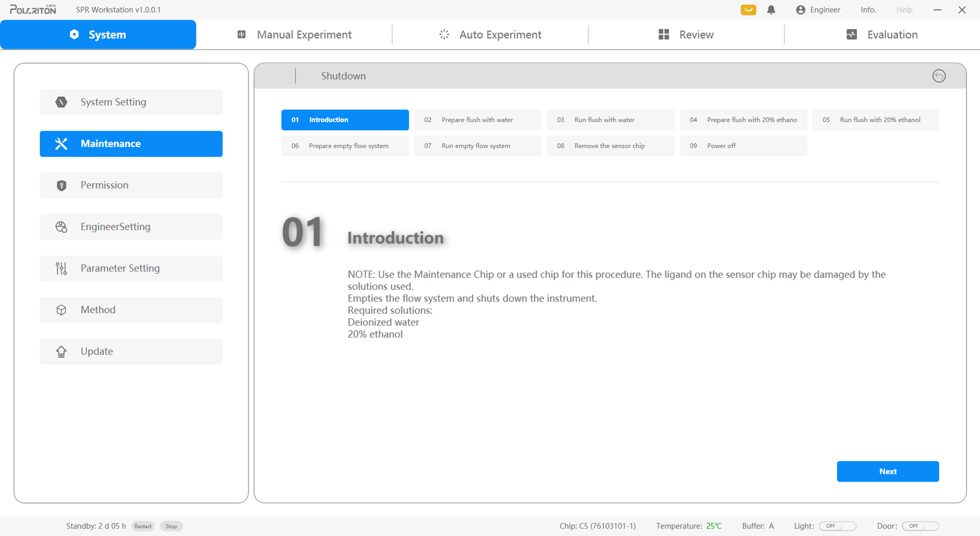Click the System Setting hexagon icon

click(x=62, y=102)
